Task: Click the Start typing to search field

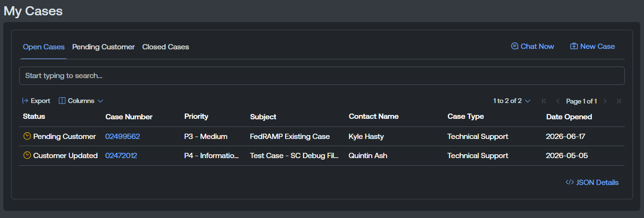Action: pyautogui.click(x=322, y=76)
